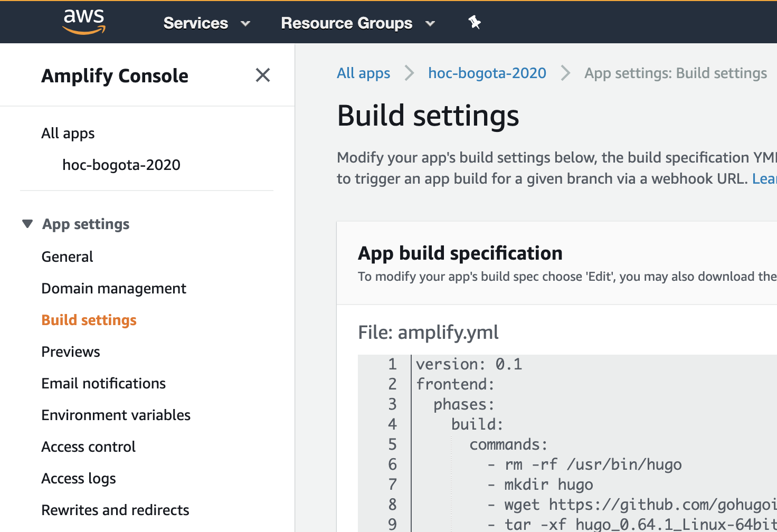
Task: Collapse the App settings section
Action: coord(27,224)
